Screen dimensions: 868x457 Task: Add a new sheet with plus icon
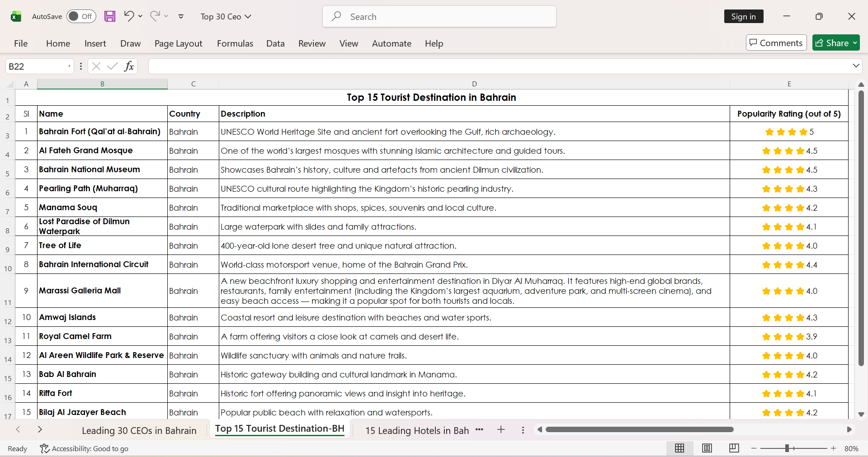tap(501, 429)
